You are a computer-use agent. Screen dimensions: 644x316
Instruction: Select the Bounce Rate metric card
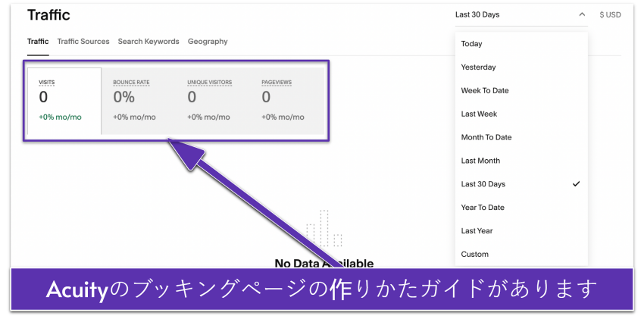coord(139,101)
